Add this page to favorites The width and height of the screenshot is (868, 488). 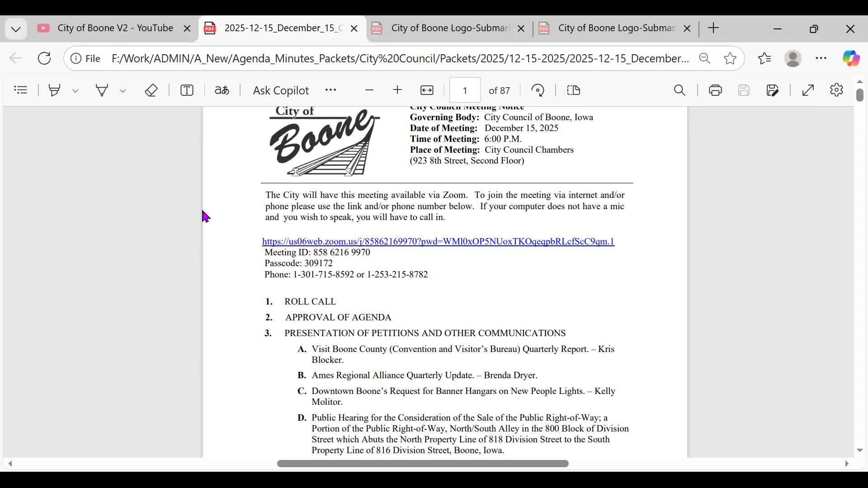[x=730, y=58]
